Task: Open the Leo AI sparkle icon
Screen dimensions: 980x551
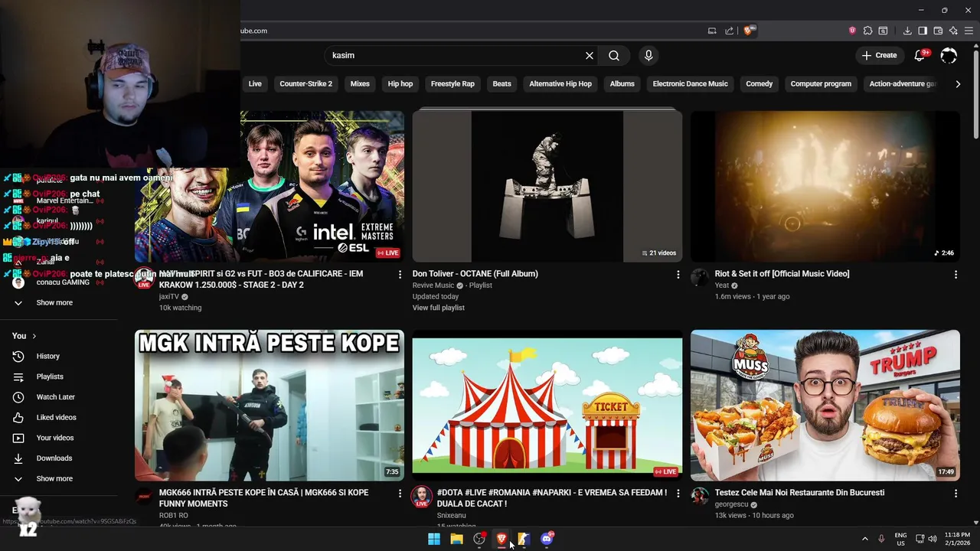Action: pyautogui.click(x=953, y=31)
